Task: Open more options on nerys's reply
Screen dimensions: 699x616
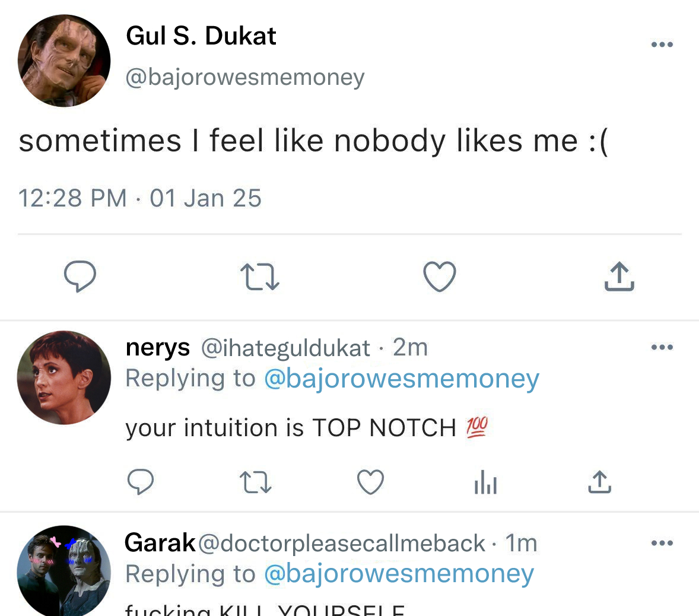Action: point(662,347)
